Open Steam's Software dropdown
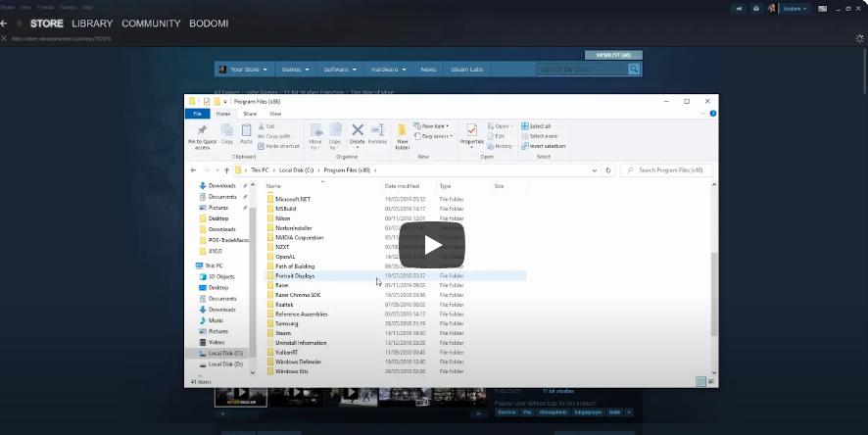 340,70
